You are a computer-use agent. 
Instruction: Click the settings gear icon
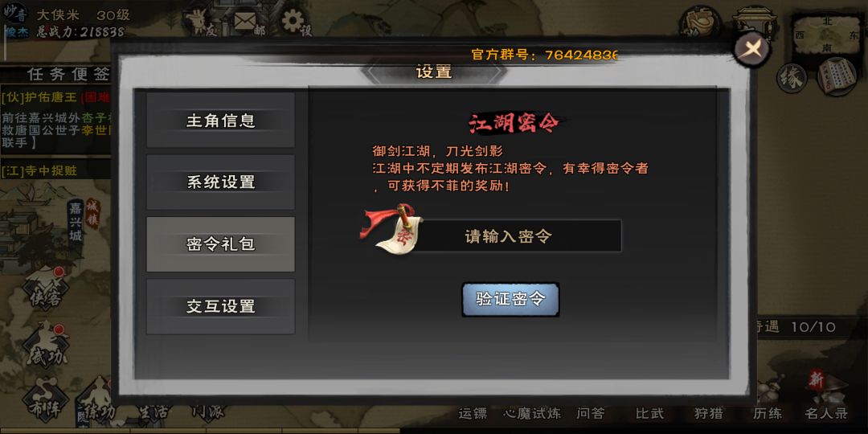click(x=293, y=21)
